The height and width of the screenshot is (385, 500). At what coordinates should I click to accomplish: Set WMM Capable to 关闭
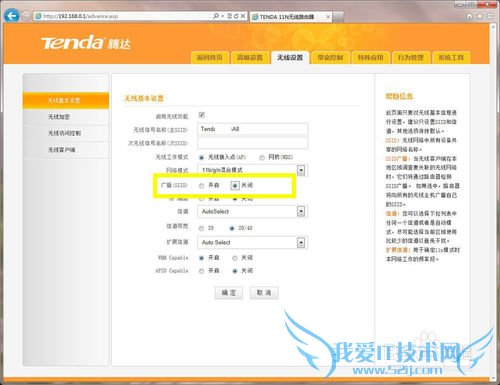click(235, 258)
